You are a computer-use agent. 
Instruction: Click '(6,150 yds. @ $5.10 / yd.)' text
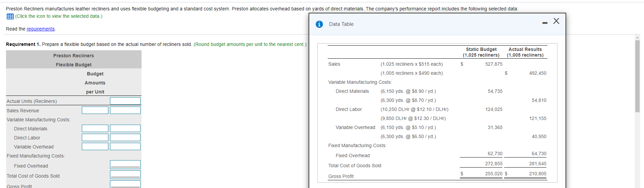(408, 127)
